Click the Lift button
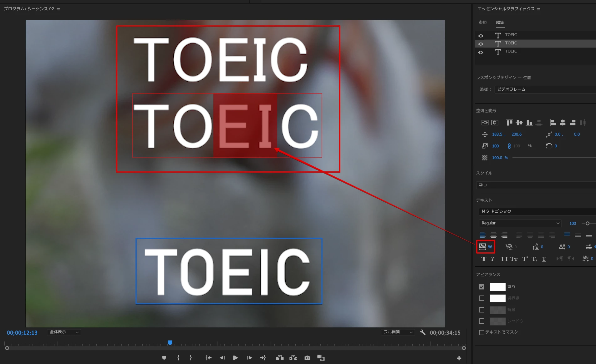 point(280,358)
